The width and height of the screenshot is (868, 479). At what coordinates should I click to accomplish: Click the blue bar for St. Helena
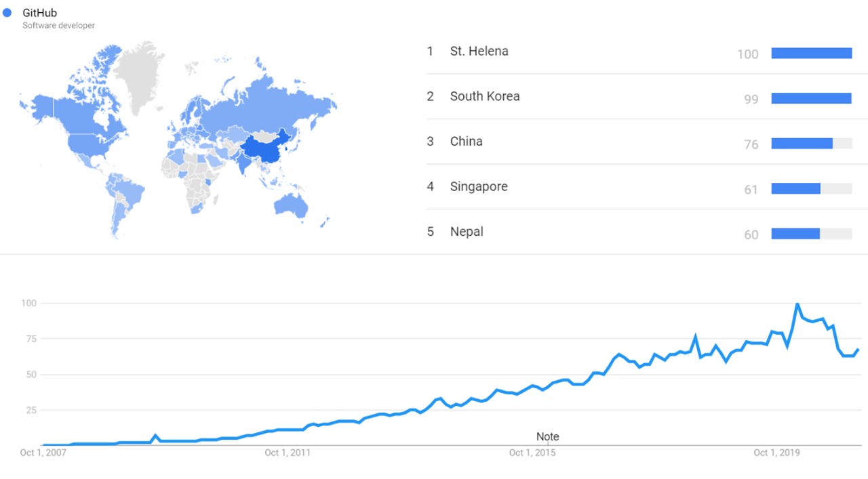[x=811, y=54]
